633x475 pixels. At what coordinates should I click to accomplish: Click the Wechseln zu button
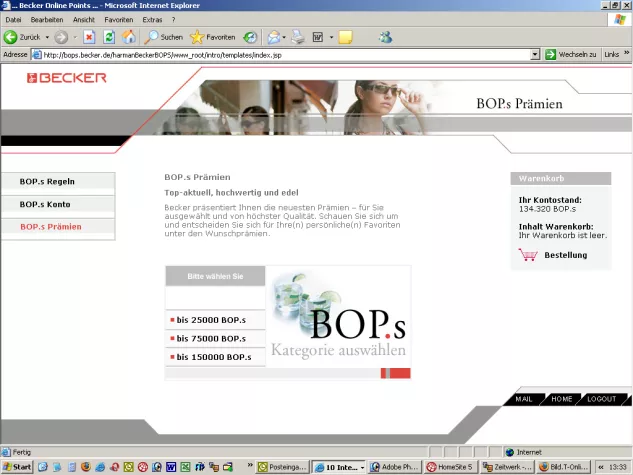pyautogui.click(x=571, y=54)
